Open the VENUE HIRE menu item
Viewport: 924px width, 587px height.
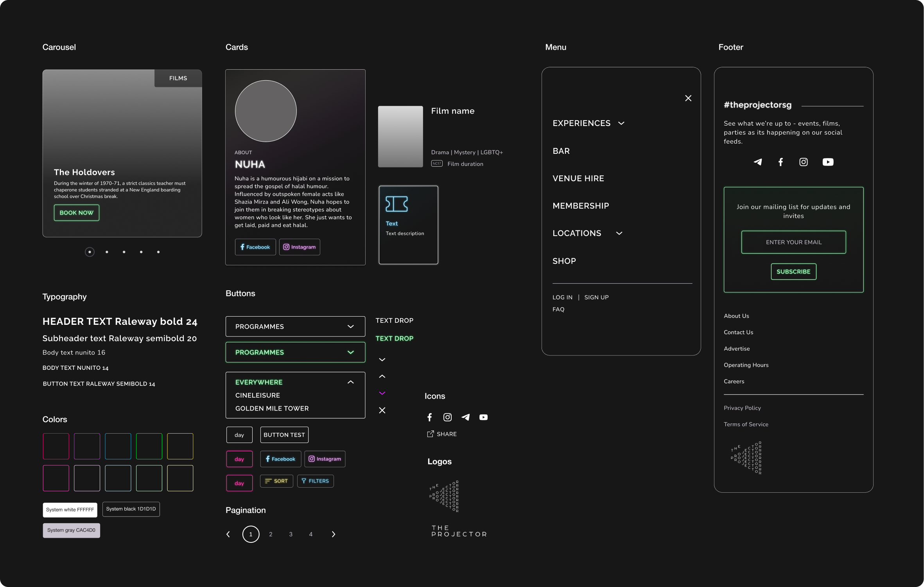coord(578,178)
